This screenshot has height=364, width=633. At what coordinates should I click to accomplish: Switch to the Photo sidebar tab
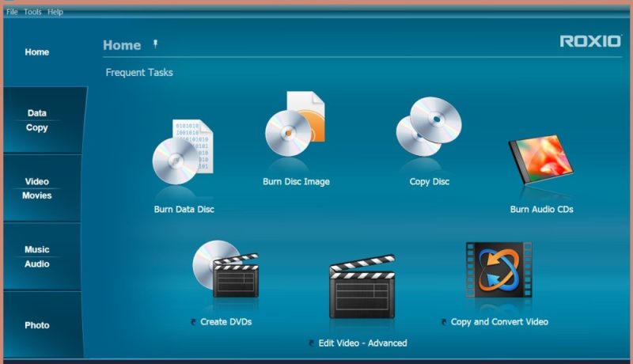37,325
